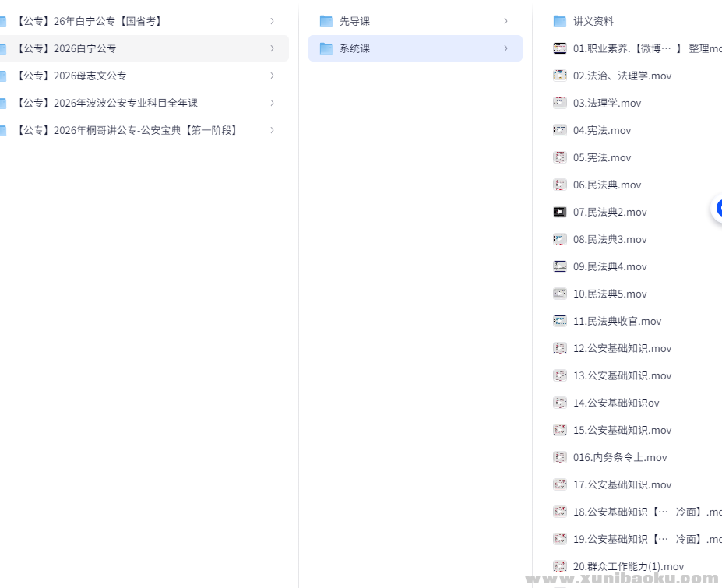Screen dimensions: 722x588
Task: Expand 先导课 using its right chevron
Action: [506, 21]
